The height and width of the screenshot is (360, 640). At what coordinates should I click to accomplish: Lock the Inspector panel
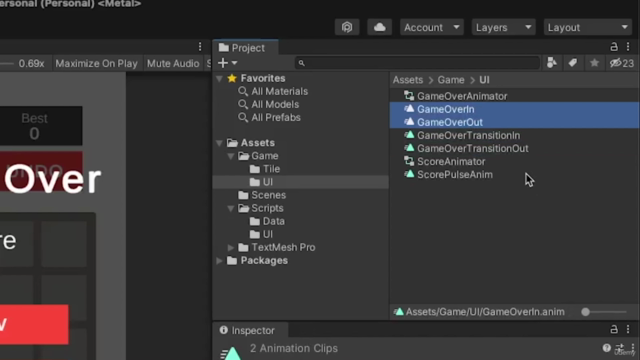[613, 329]
